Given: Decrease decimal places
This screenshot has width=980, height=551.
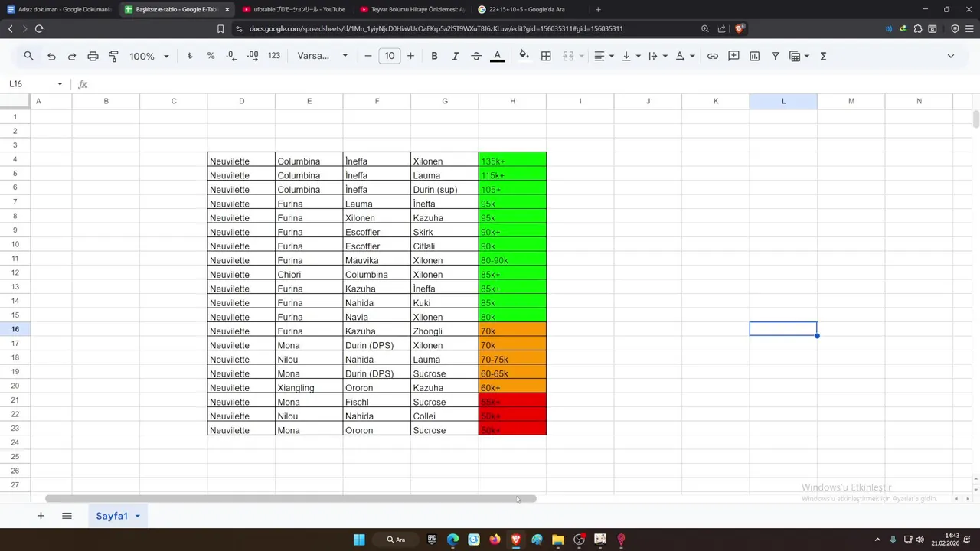Looking at the screenshot, I should click(x=231, y=56).
